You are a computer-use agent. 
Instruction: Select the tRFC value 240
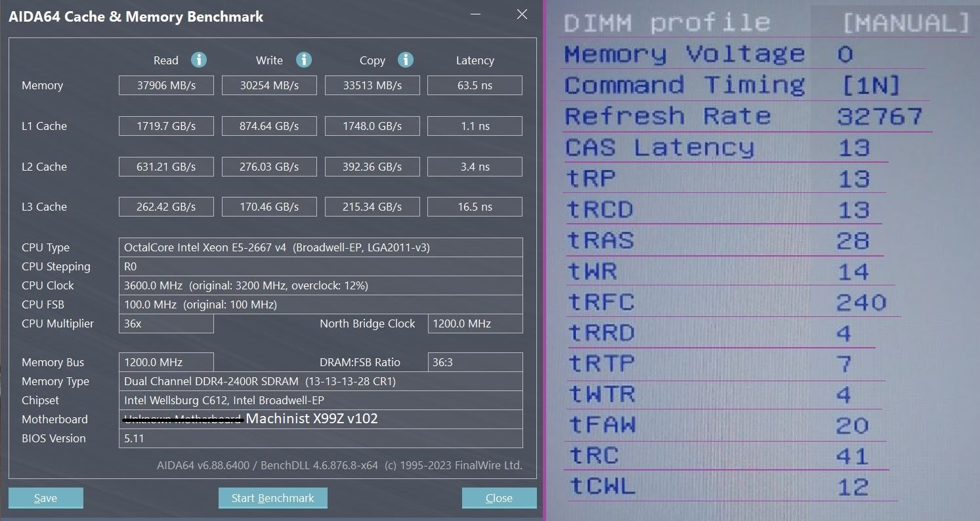[x=861, y=302]
